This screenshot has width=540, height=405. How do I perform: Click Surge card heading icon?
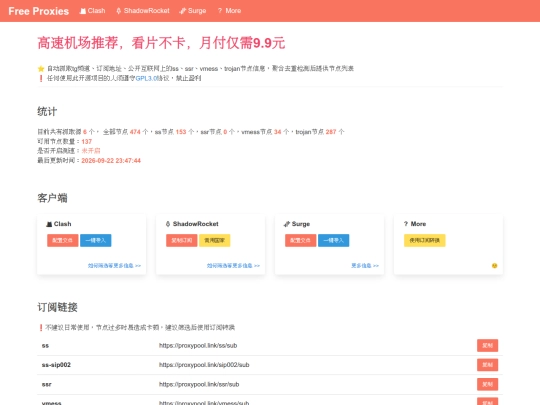tap(287, 224)
